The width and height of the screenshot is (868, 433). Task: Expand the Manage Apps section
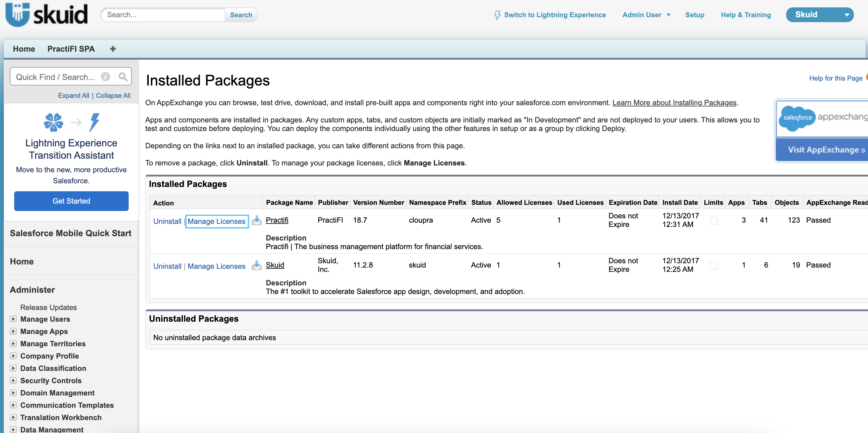[13, 331]
